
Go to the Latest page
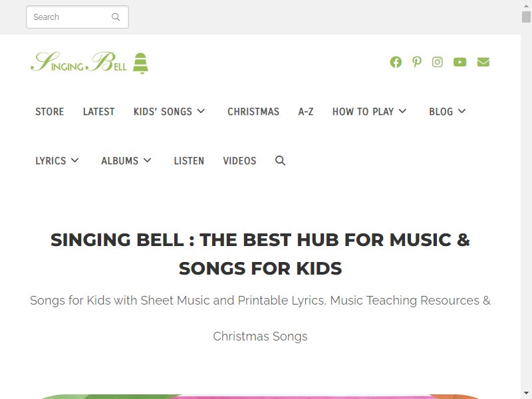click(x=98, y=112)
